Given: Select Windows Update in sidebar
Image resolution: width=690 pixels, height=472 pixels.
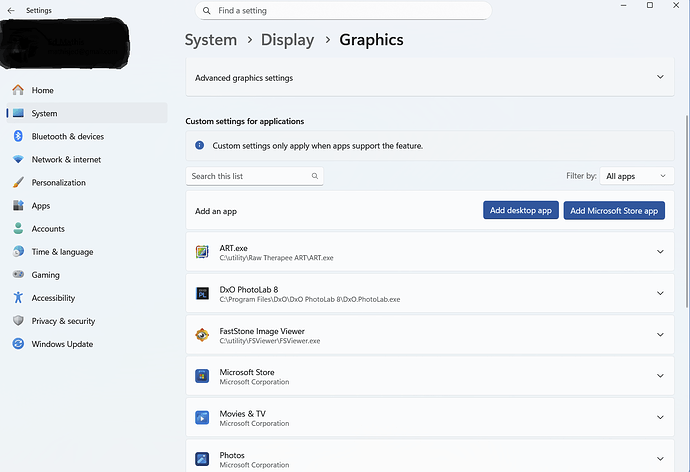Looking at the screenshot, I should coord(62,344).
